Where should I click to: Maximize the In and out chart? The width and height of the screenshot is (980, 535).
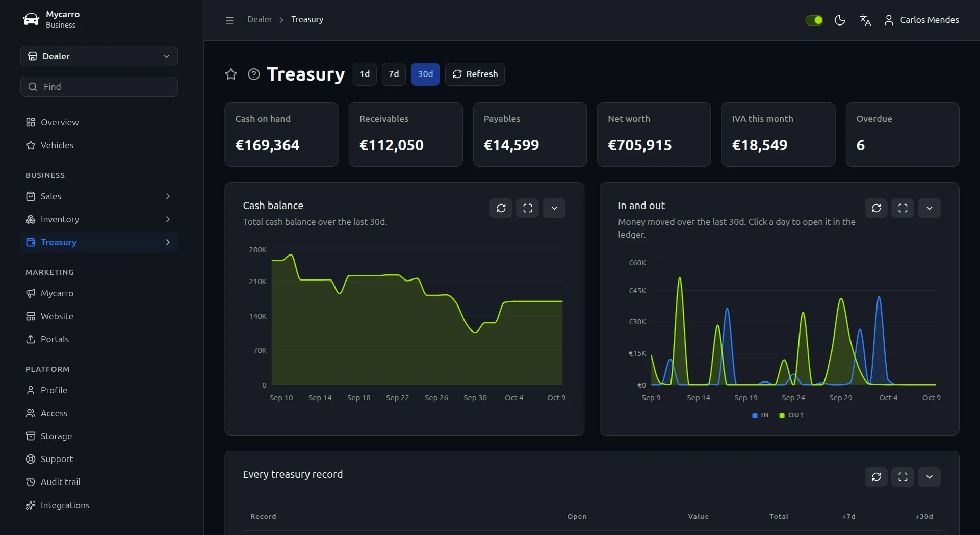[x=903, y=208]
